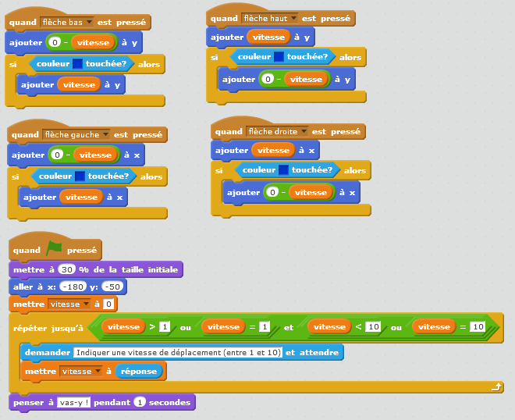Click the 'demander' block label

48,353
